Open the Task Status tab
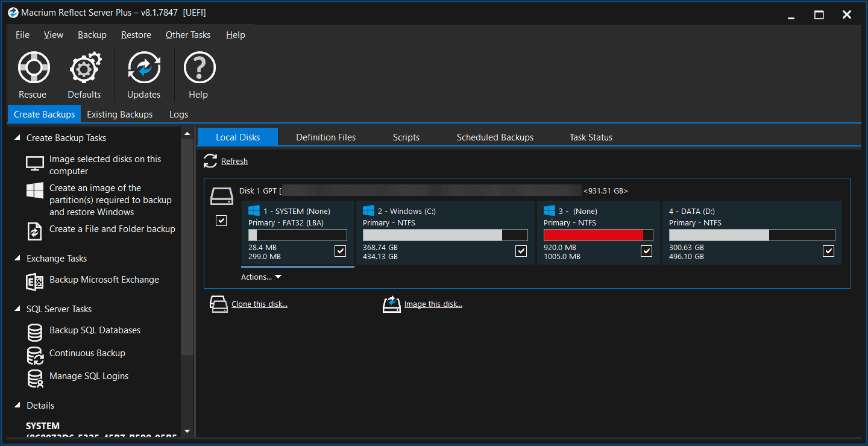Screen dimensions: 868x446 [x=591, y=137]
